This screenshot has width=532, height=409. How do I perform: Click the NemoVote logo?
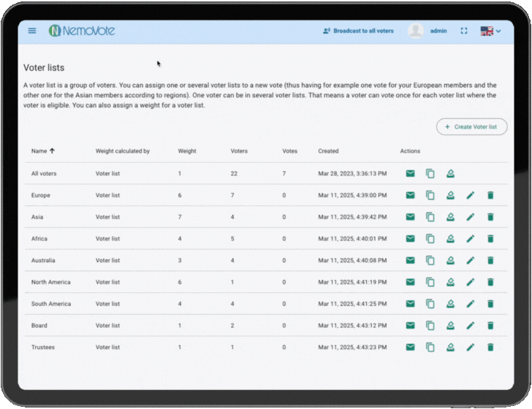pyautogui.click(x=82, y=31)
